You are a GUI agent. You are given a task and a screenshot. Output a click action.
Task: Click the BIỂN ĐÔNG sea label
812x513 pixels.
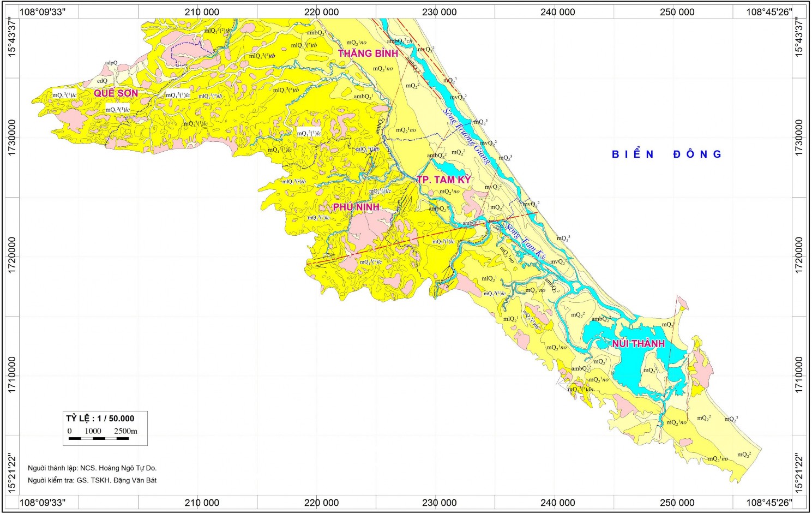[666, 154]
